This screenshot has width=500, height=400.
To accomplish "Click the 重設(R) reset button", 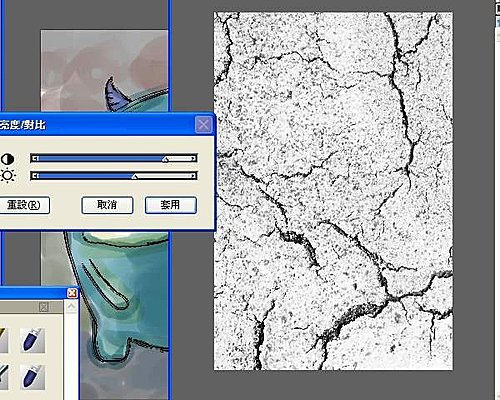I will tap(24, 205).
